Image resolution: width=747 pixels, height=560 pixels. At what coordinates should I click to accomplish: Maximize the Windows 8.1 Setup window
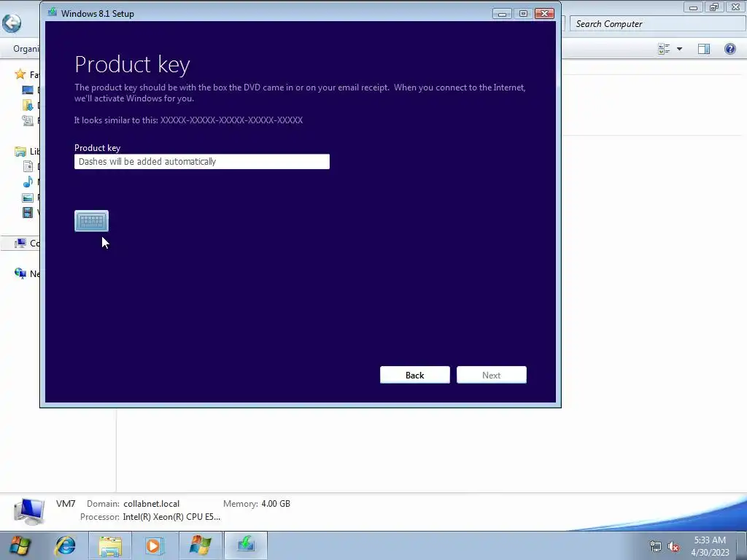pyautogui.click(x=523, y=13)
